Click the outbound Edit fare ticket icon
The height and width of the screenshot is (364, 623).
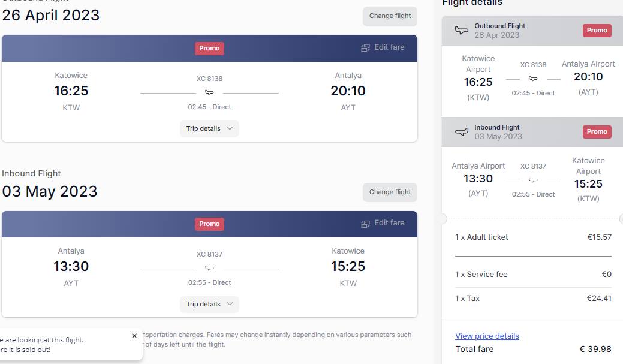365,48
